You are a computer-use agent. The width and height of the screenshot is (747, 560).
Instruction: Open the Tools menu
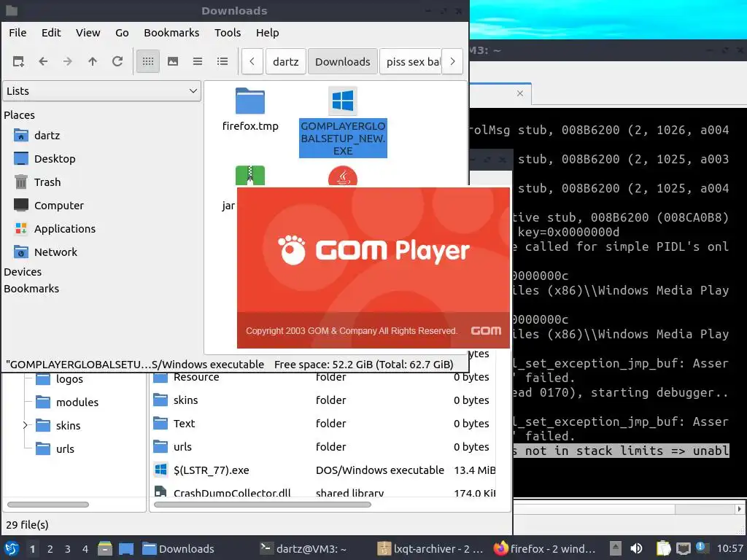[228, 33]
